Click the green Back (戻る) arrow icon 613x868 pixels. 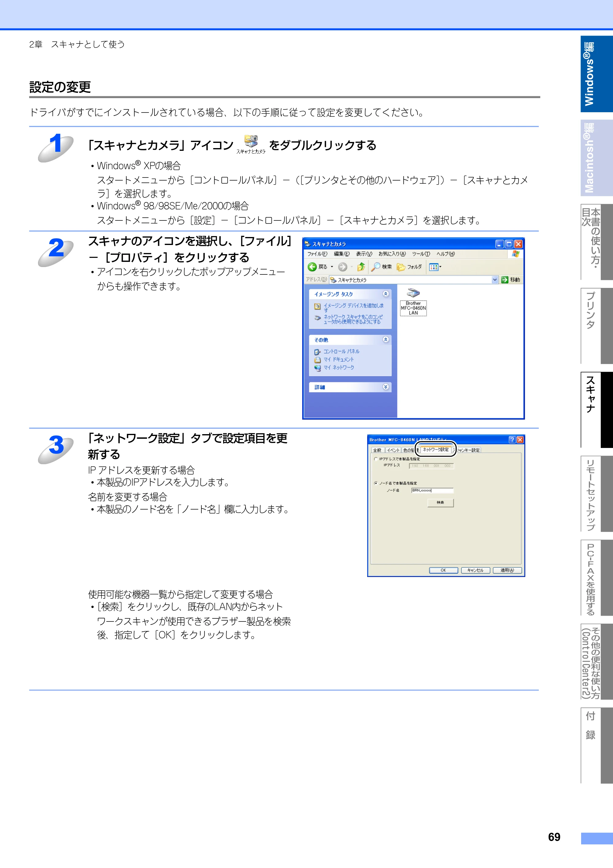[x=312, y=267]
